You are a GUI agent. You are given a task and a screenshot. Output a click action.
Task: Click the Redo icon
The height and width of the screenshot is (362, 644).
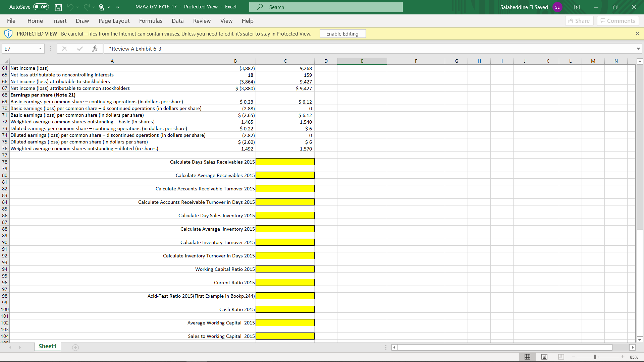click(x=87, y=7)
